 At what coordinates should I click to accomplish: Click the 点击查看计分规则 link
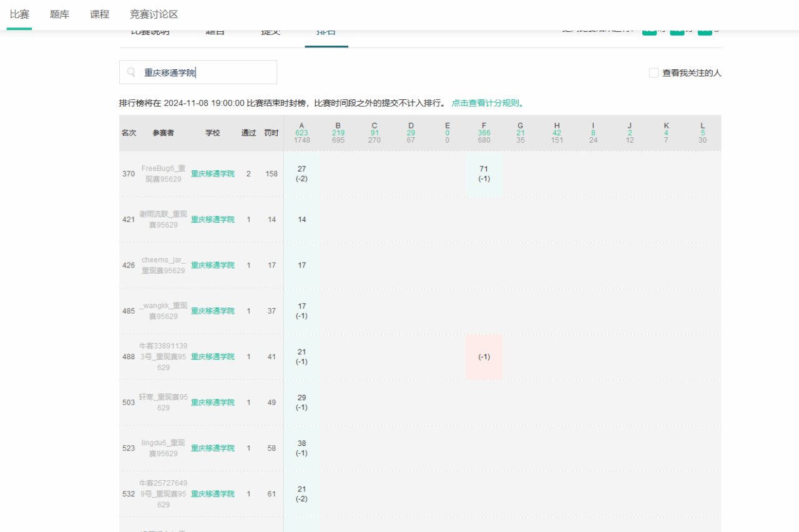pyautogui.click(x=487, y=103)
